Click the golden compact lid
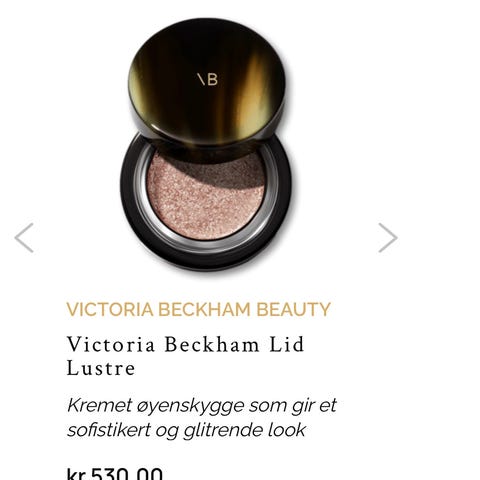The image size is (480, 480). coord(207,82)
